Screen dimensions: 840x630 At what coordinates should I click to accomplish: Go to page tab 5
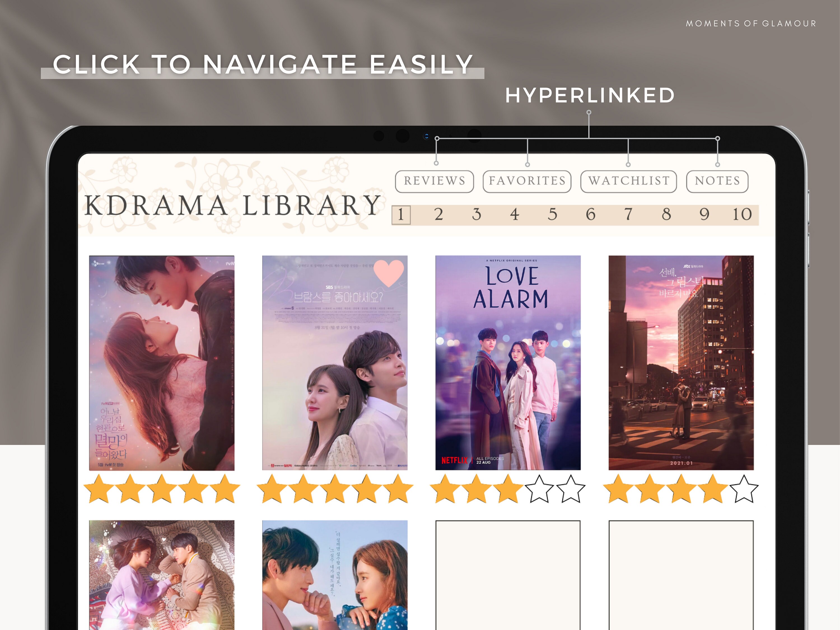[x=552, y=214]
